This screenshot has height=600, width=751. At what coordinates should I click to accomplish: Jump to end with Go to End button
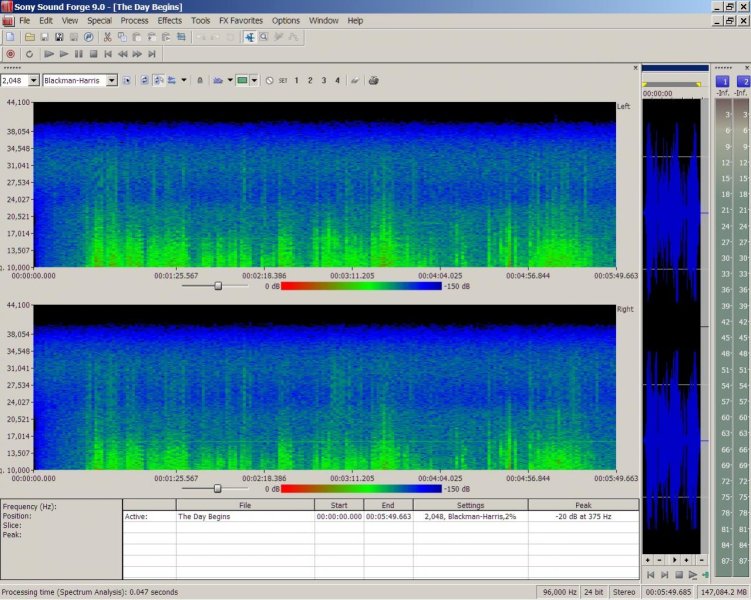click(152, 54)
